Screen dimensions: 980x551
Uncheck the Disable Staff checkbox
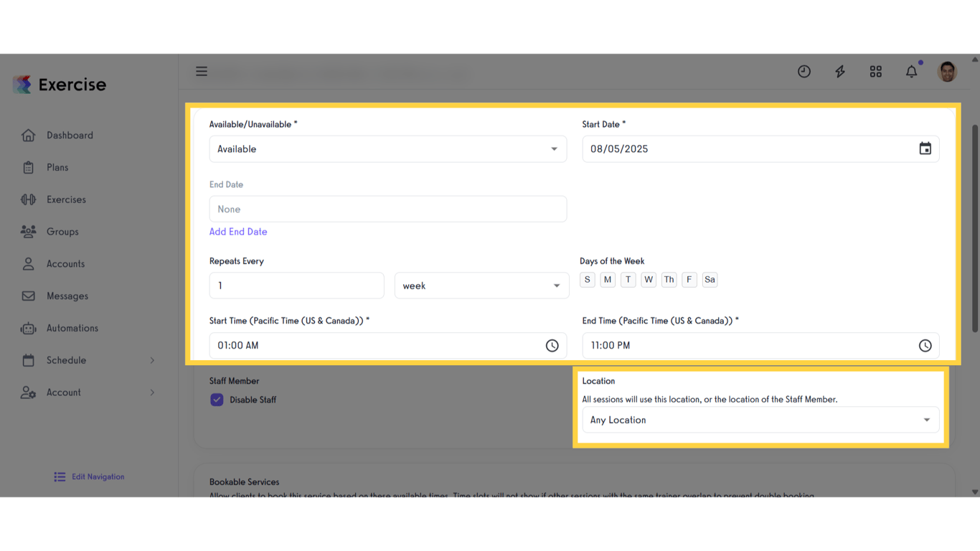217,400
